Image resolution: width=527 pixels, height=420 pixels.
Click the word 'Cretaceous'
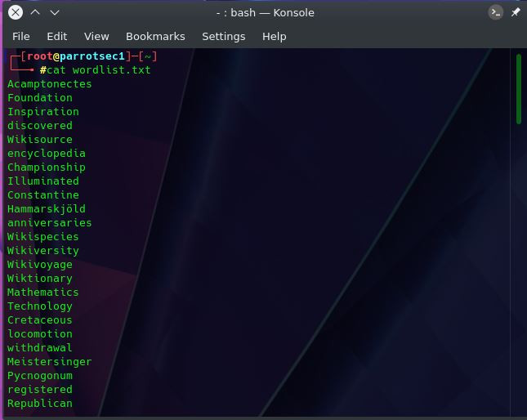pos(40,319)
